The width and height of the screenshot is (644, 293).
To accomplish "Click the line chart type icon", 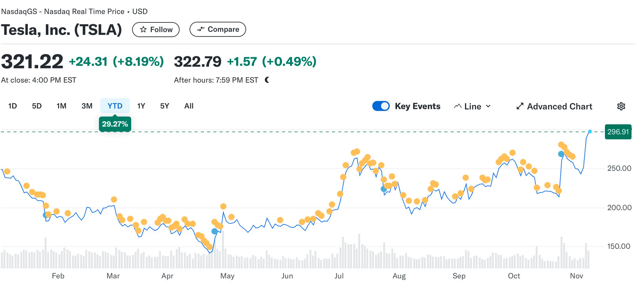I will click(458, 106).
